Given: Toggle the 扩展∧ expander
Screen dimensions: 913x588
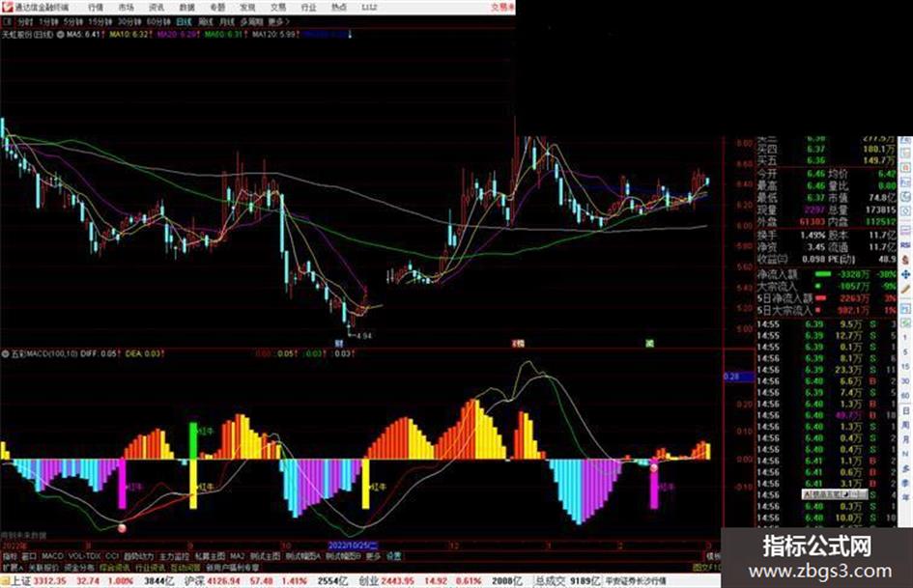Looking at the screenshot, I should (x=13, y=567).
